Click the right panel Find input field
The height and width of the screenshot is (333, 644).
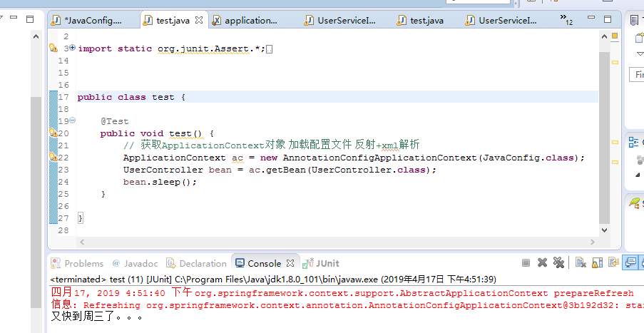(637, 74)
